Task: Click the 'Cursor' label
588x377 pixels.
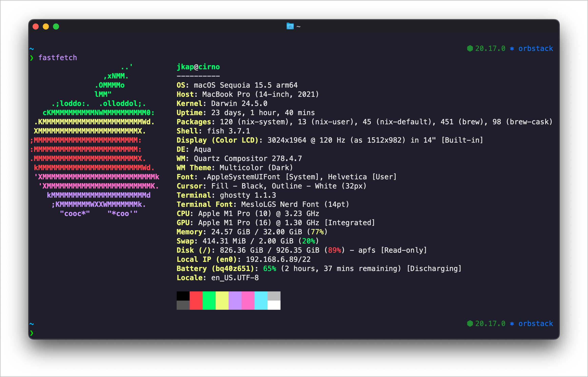Action: point(190,186)
